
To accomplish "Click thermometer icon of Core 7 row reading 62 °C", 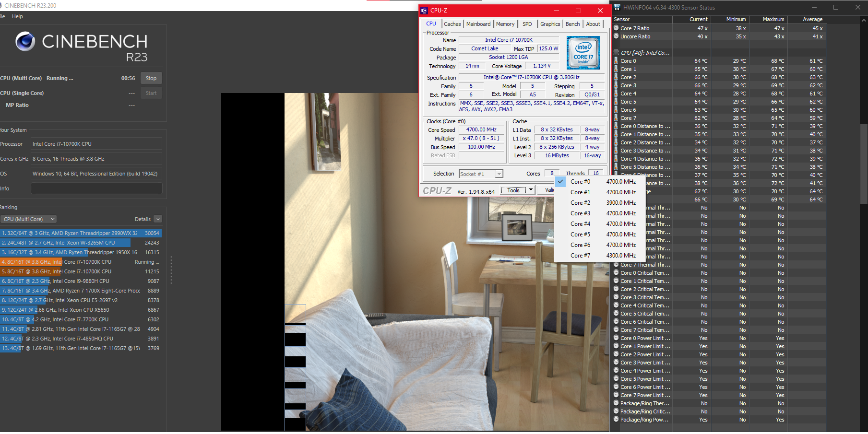I will coord(616,118).
